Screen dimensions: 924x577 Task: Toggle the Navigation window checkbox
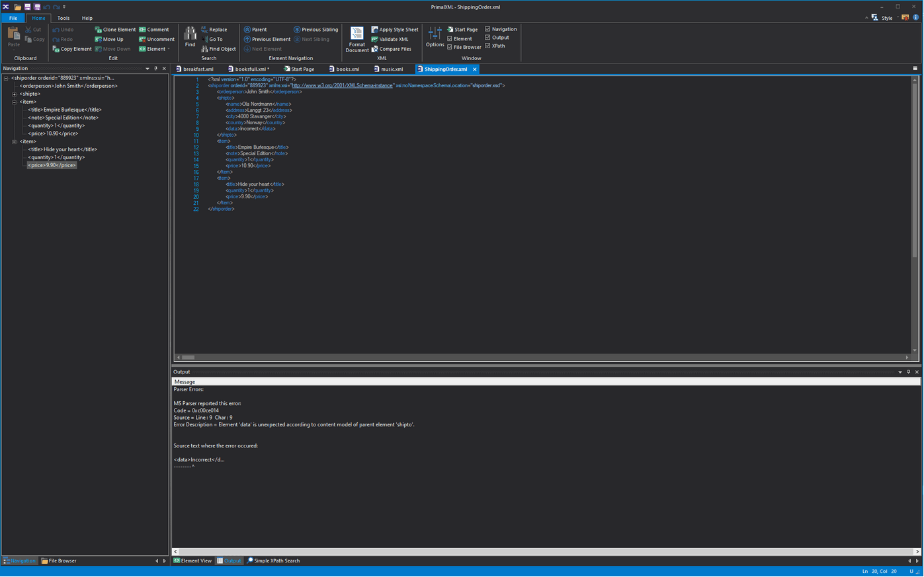pyautogui.click(x=501, y=29)
